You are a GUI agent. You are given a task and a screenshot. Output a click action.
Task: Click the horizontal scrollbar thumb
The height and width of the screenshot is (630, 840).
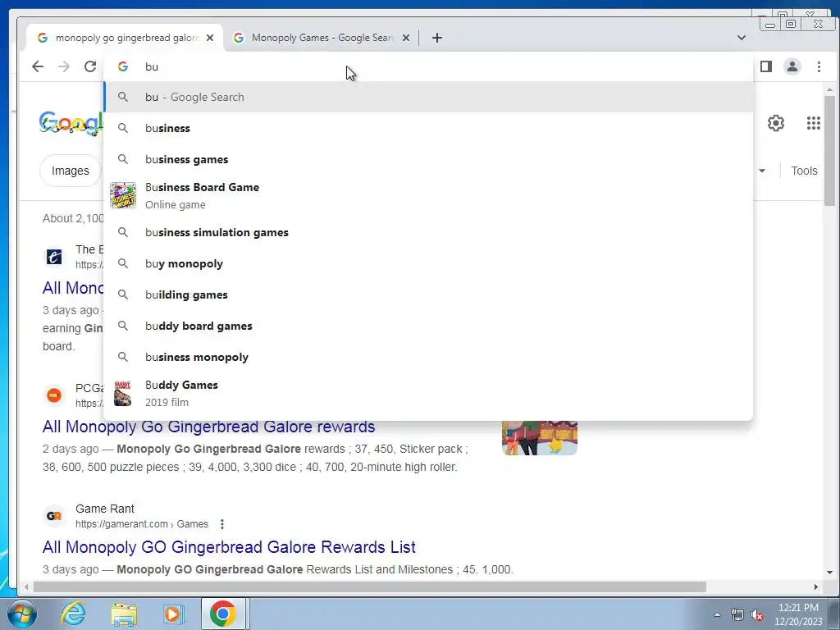pos(370,587)
